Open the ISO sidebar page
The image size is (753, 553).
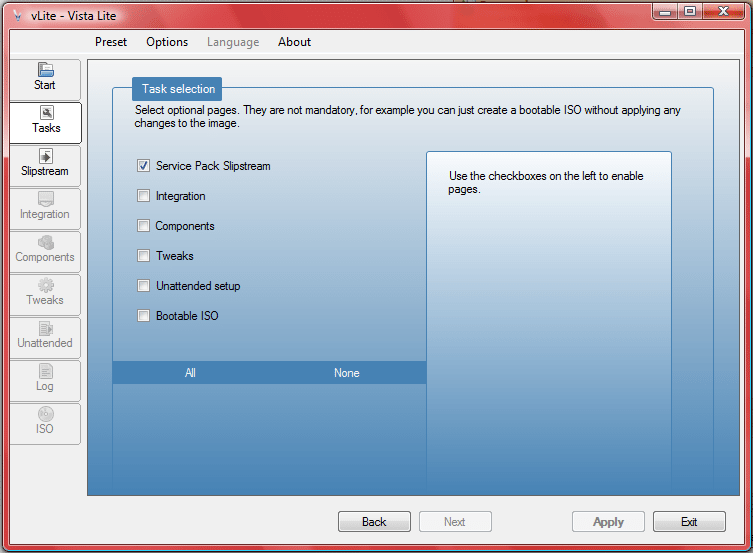click(45, 423)
